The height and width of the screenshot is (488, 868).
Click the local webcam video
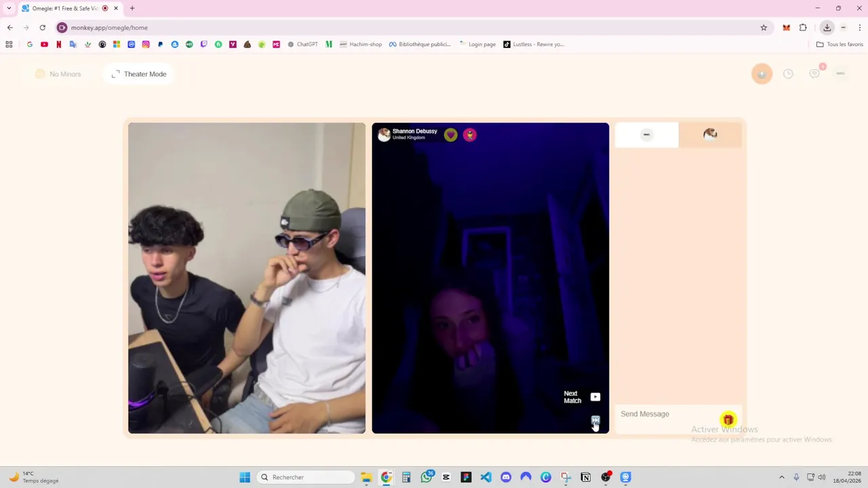(247, 278)
